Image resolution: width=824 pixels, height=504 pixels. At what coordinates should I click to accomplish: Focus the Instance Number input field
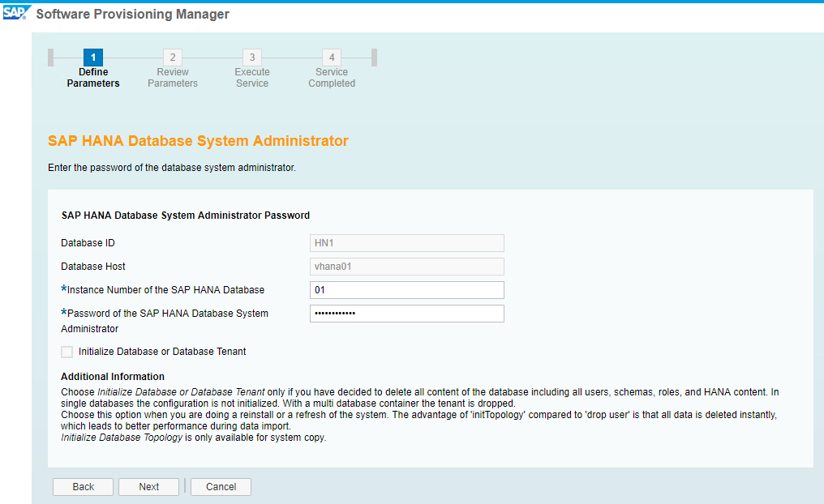[x=407, y=290]
